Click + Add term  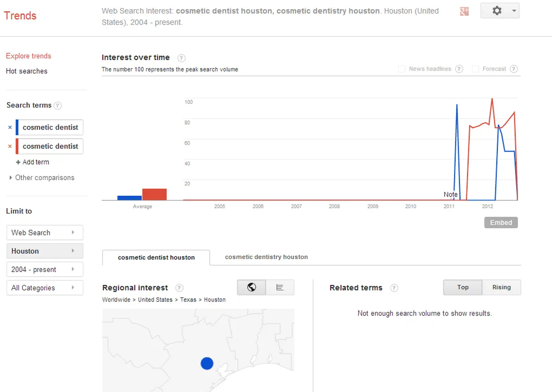(32, 162)
